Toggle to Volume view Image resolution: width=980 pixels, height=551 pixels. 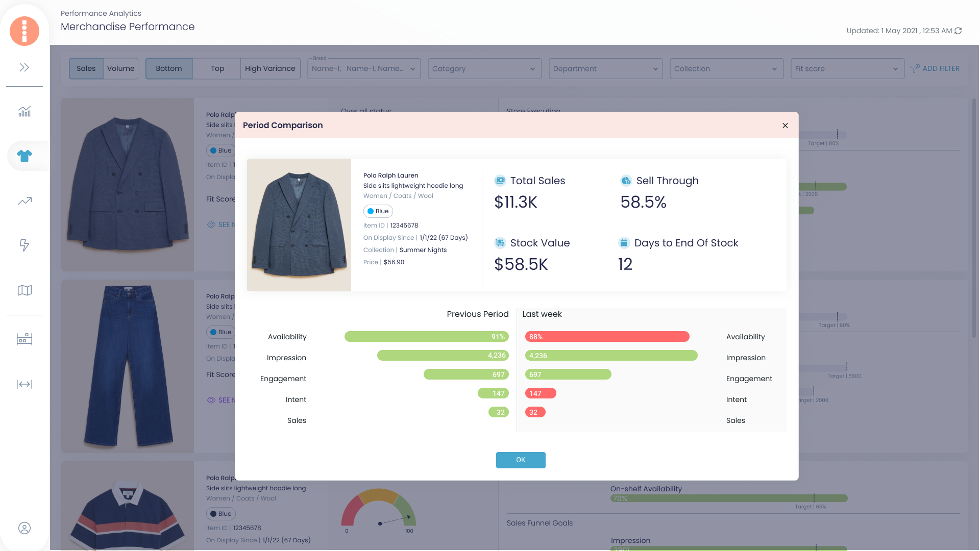(121, 68)
